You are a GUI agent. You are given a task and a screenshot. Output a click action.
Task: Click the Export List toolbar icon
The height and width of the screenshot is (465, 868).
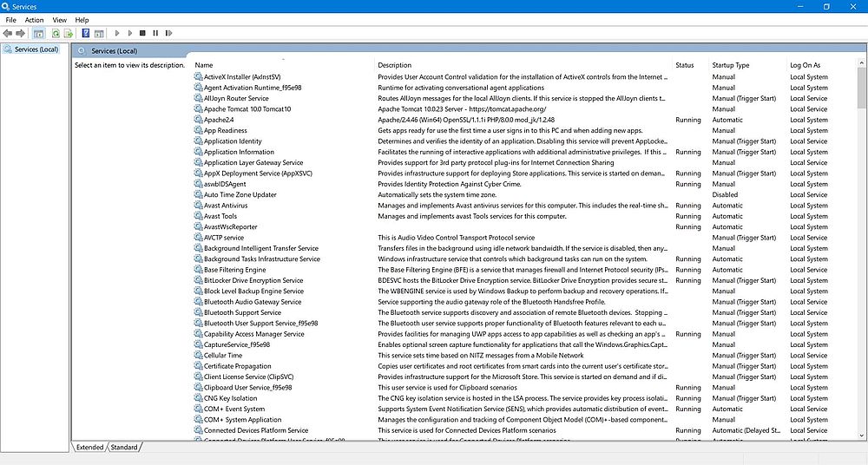(69, 33)
